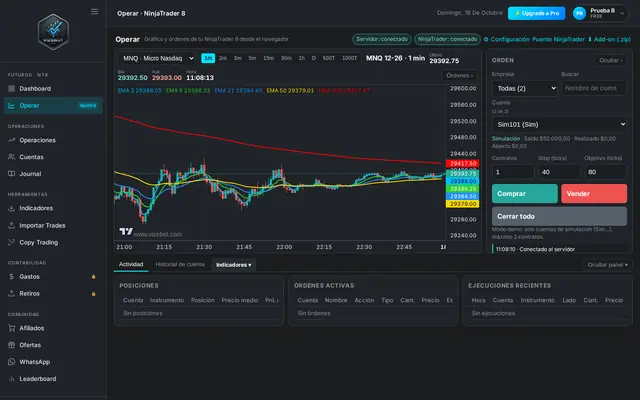Open the Dashboard sidebar icon
The height and width of the screenshot is (400, 640).
tap(11, 89)
